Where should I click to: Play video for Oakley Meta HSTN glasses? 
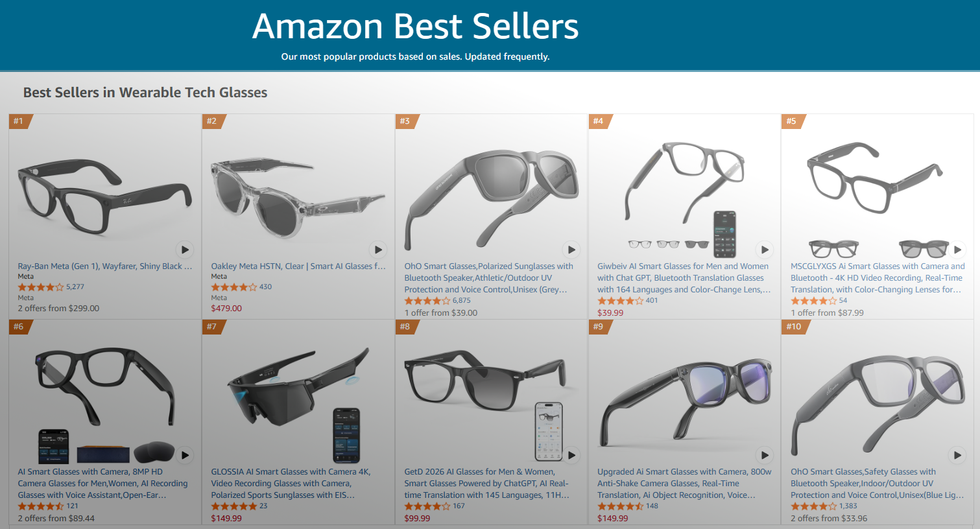pos(378,250)
